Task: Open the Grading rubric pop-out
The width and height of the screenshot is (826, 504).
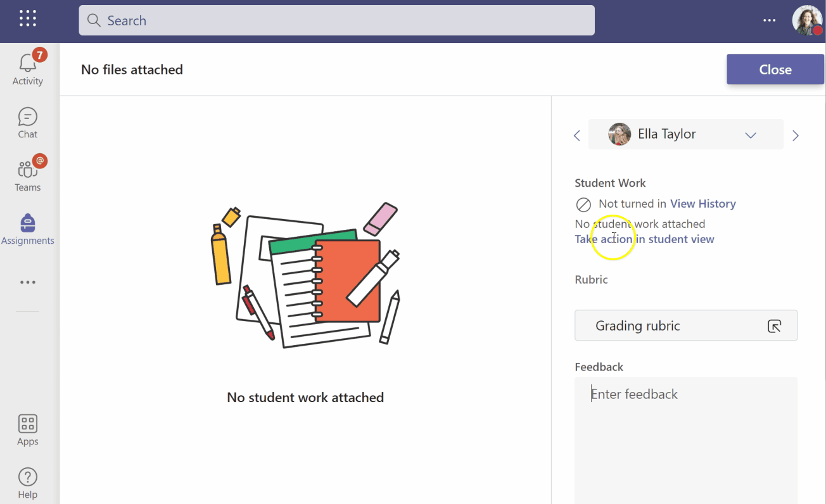Action: 774,325
